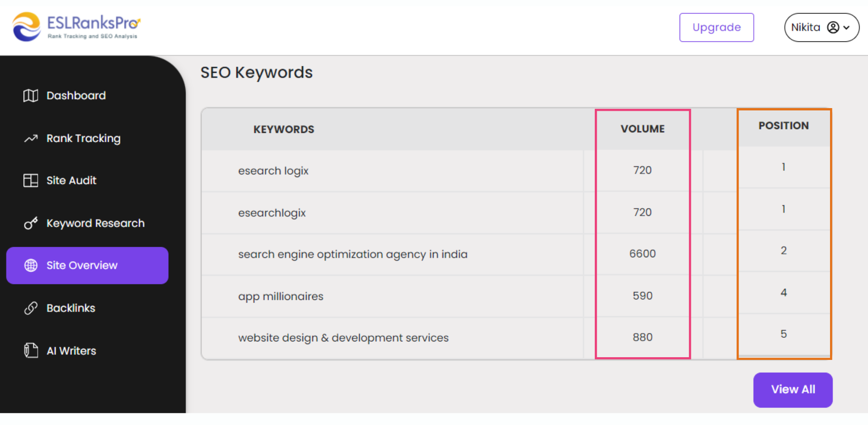Click the Site Audit layout icon
Screen dimensions: 868x425
point(31,181)
